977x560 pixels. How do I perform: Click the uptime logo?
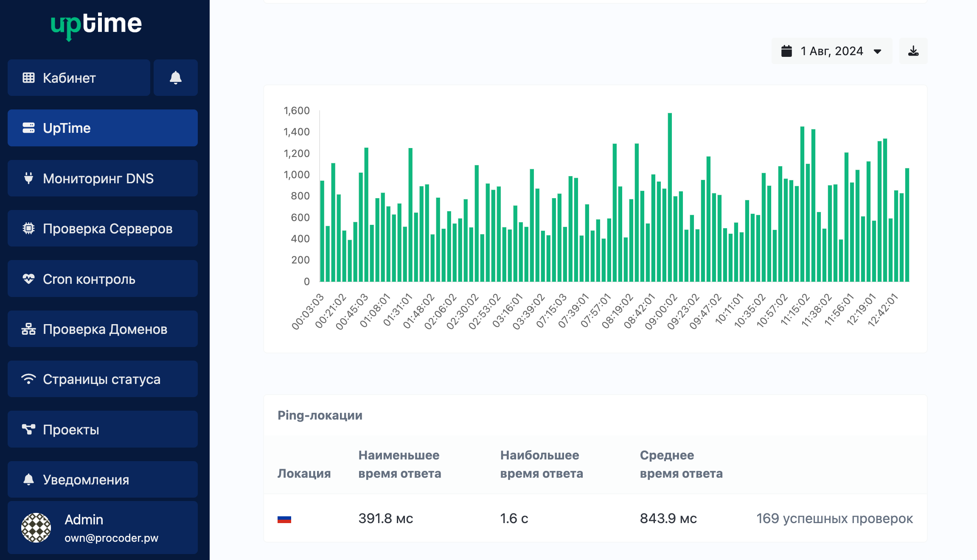click(96, 25)
